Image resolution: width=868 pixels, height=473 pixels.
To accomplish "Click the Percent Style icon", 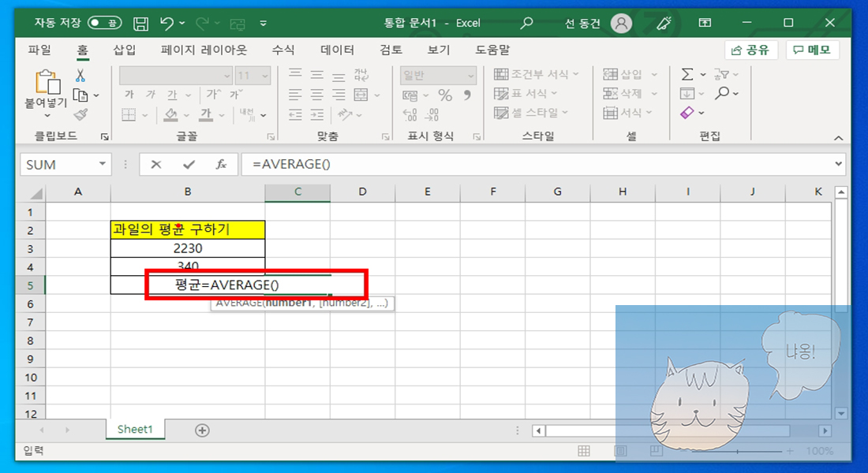I will click(x=445, y=95).
